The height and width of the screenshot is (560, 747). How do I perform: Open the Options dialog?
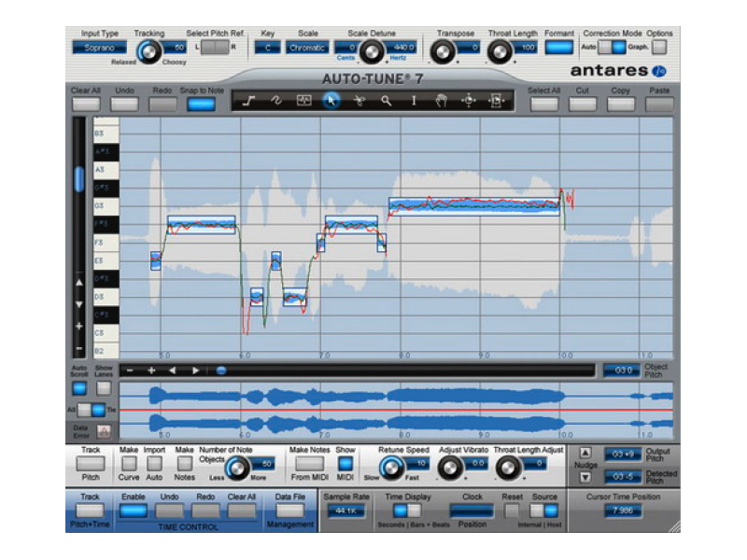pyautogui.click(x=659, y=48)
